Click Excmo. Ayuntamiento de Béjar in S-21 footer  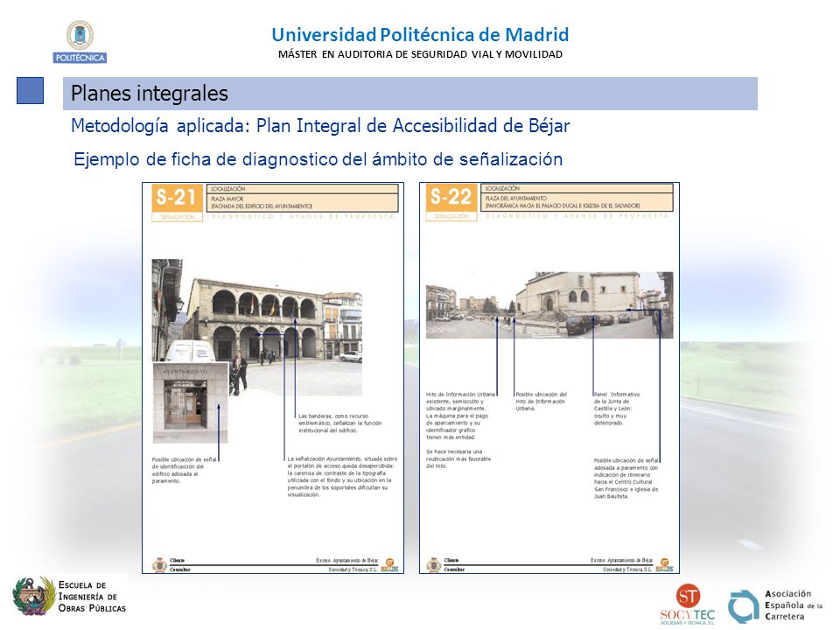[x=346, y=560]
